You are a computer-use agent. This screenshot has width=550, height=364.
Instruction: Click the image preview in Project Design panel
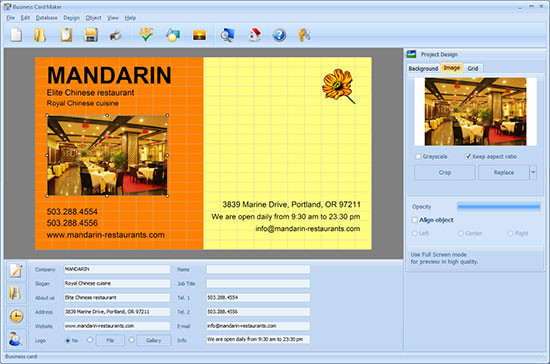click(x=475, y=112)
